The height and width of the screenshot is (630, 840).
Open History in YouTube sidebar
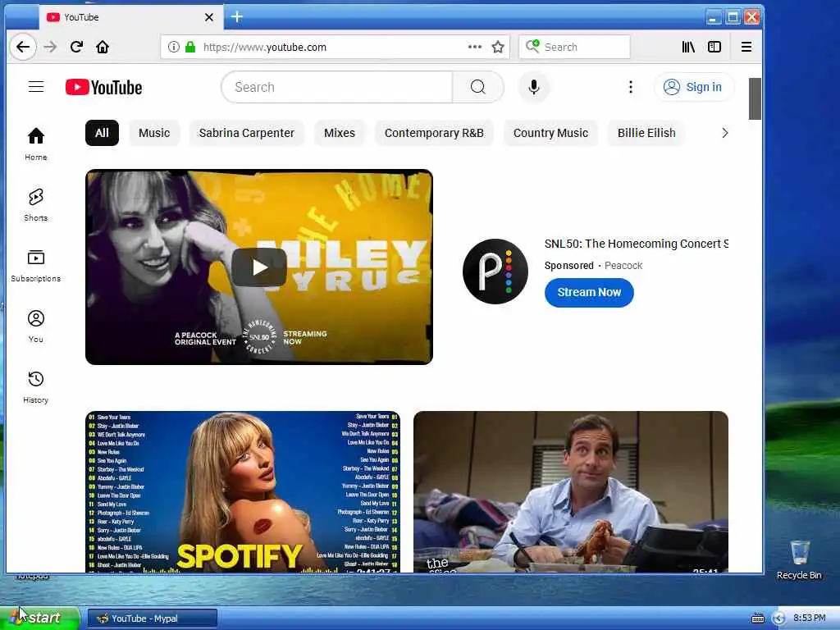coord(36,387)
